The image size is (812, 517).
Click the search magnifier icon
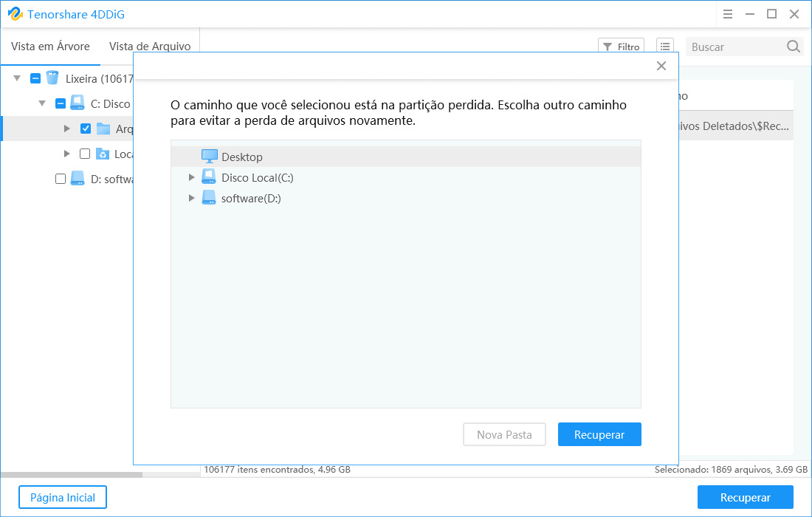point(793,46)
